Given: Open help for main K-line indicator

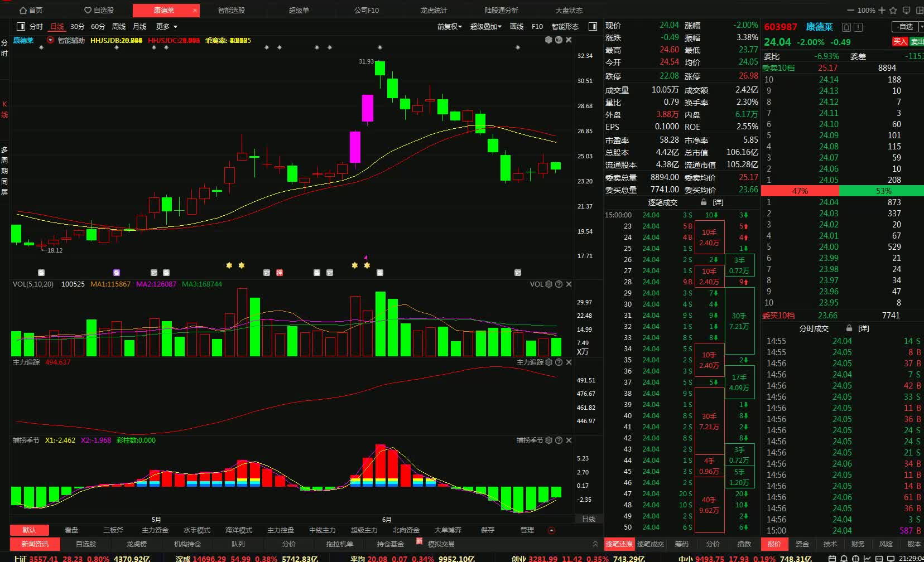Looking at the screenshot, I should tap(559, 40).
